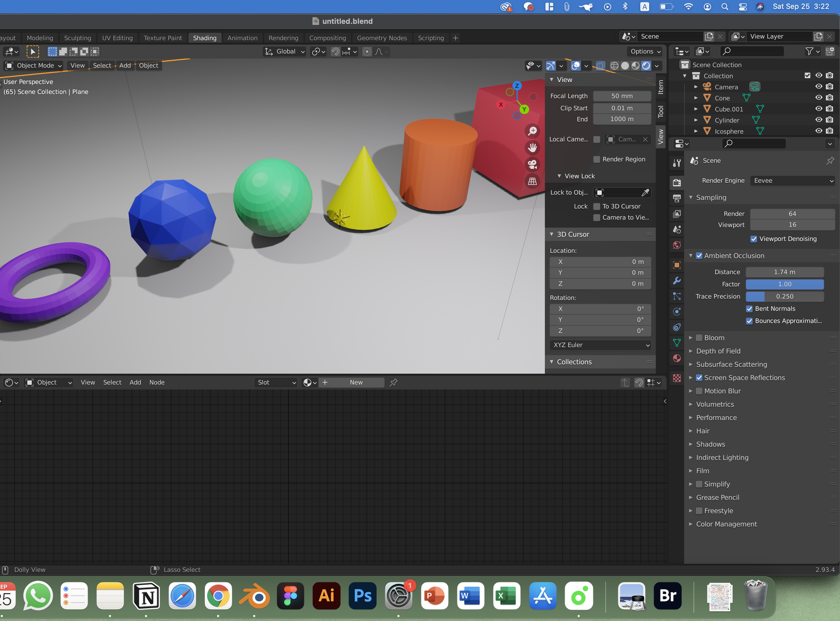
Task: Toggle X-ray mode in viewport header
Action: click(x=600, y=66)
